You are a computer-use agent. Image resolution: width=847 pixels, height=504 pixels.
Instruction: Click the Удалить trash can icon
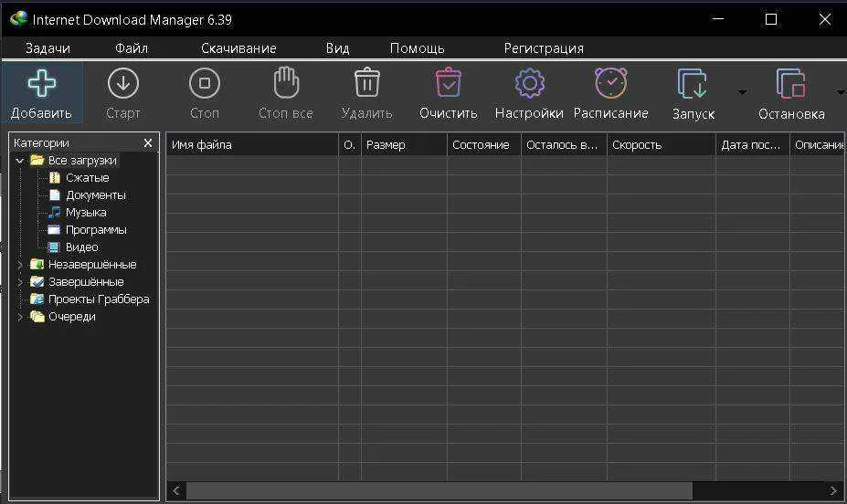[367, 82]
